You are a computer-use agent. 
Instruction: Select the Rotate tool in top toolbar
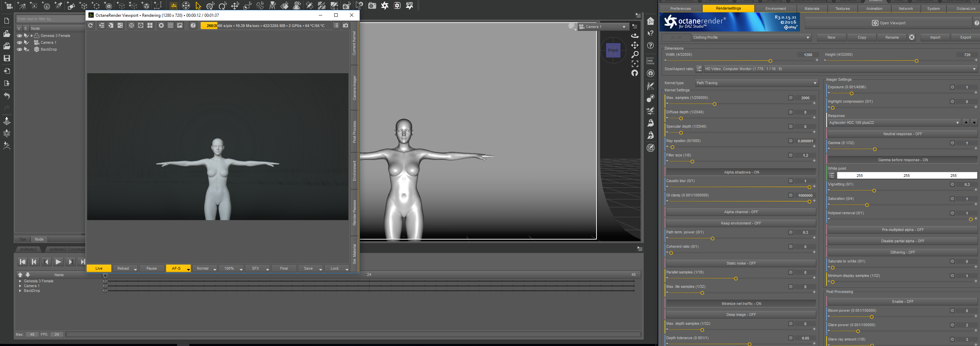pyautogui.click(x=223, y=6)
